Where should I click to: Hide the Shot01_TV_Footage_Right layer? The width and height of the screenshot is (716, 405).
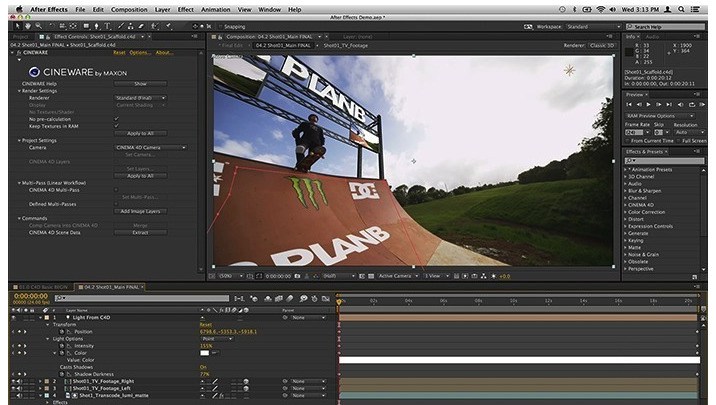coord(13,381)
